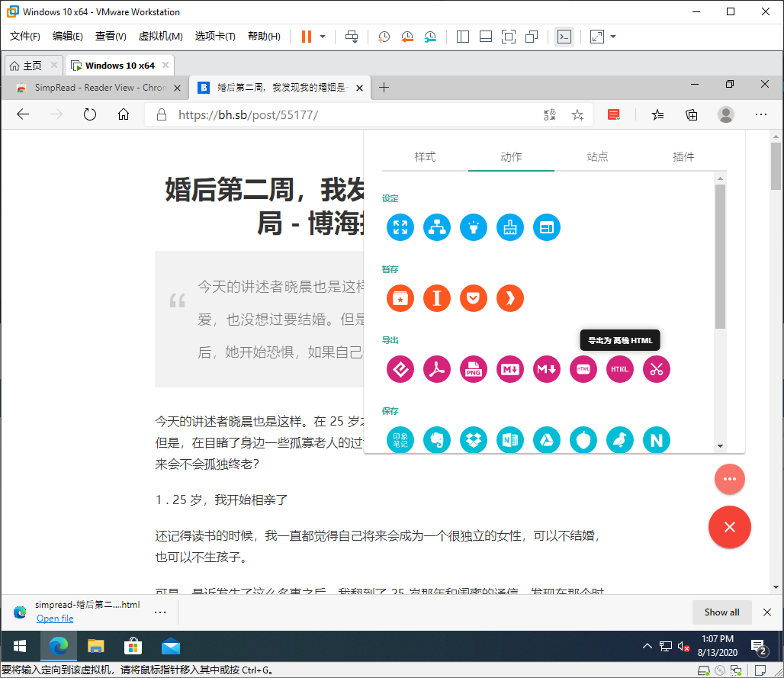This screenshot has width=784, height=678.
Task: Expand the VMware stretch guest dropdown arrow
Action: (613, 37)
